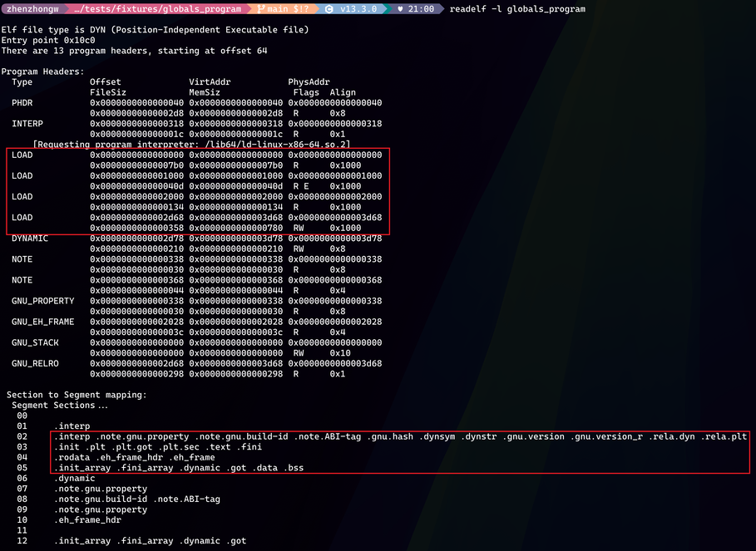
Task: Click the GNU_RELRO header type
Action: coord(35,363)
